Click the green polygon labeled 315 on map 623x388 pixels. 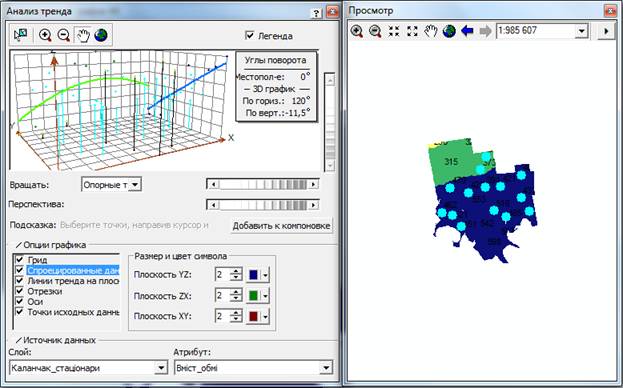point(451,162)
